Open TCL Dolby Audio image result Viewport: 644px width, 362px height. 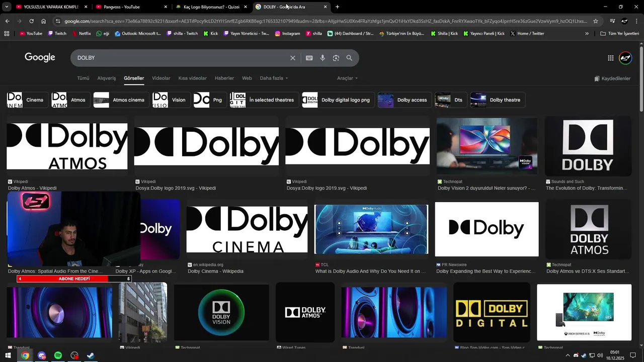point(371,229)
